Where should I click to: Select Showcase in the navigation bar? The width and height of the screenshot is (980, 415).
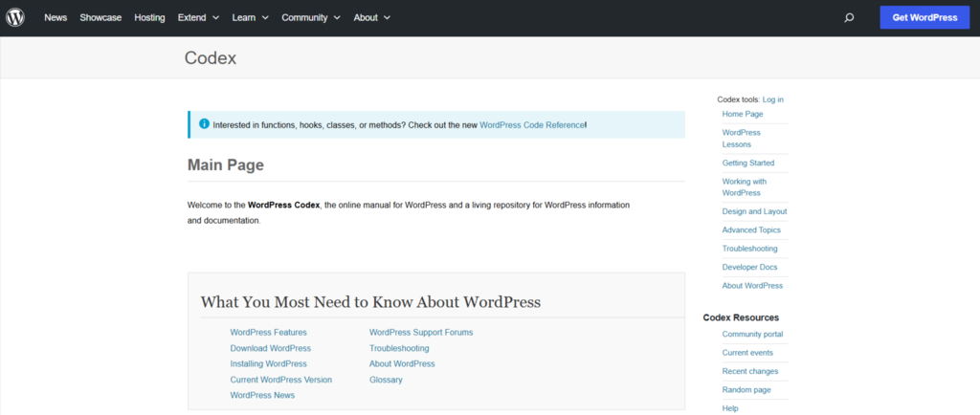tap(100, 17)
